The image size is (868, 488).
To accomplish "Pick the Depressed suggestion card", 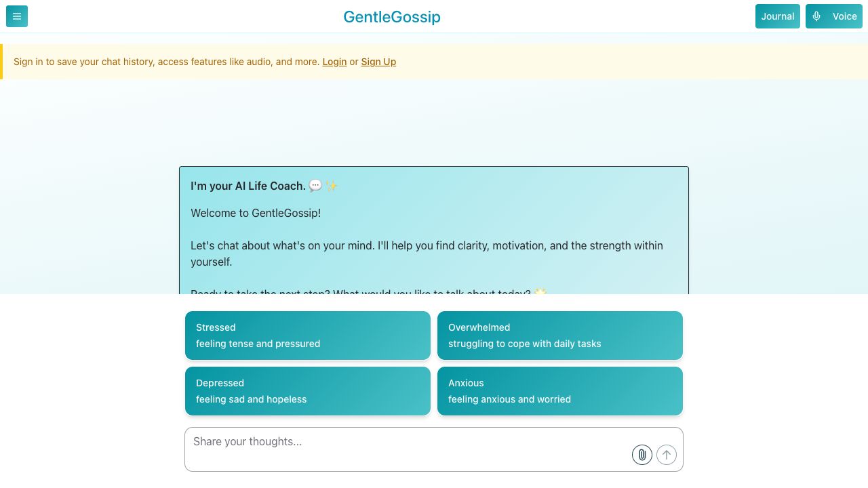I will click(308, 391).
